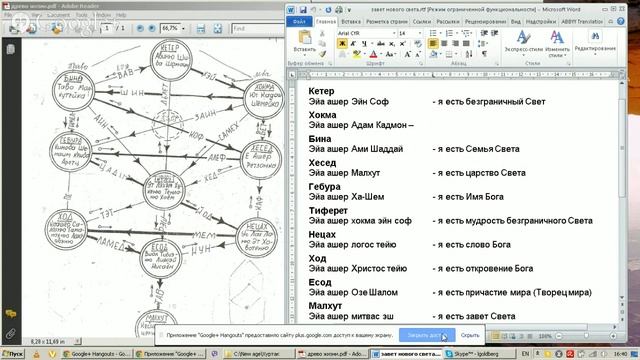This screenshot has height=360, width=640.
Task: Click the Format Painter brush icon
Action: coord(322,54)
